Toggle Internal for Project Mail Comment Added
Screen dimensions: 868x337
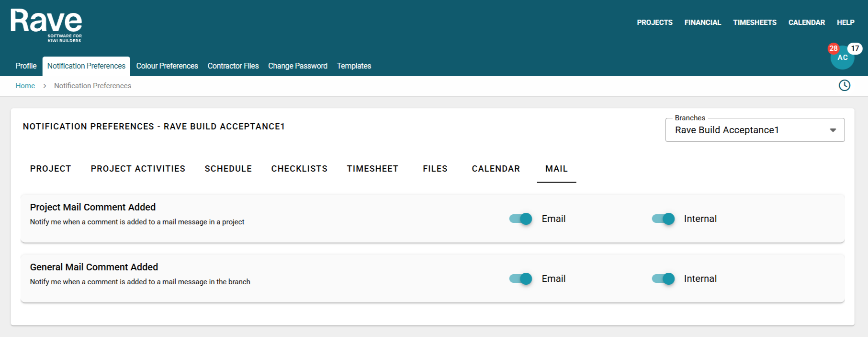(x=663, y=219)
